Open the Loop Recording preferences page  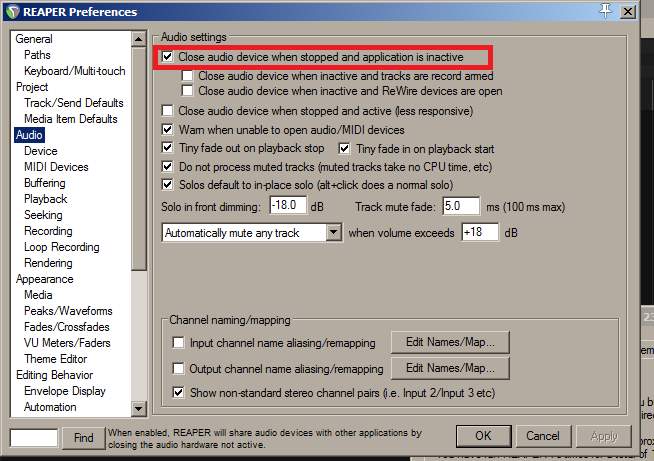click(62, 247)
